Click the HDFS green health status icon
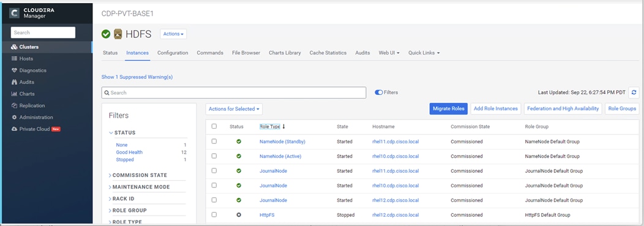 pos(106,34)
